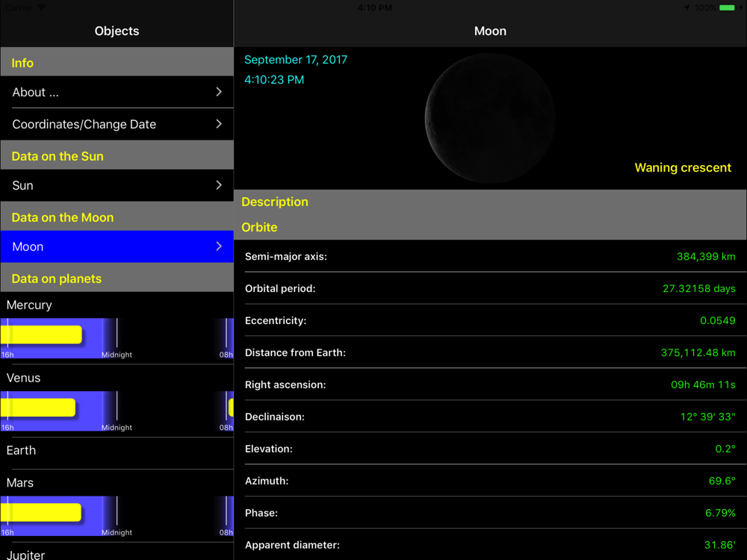Select Mercury in planets list
Viewport: 747px width, 560px height.
29,305
